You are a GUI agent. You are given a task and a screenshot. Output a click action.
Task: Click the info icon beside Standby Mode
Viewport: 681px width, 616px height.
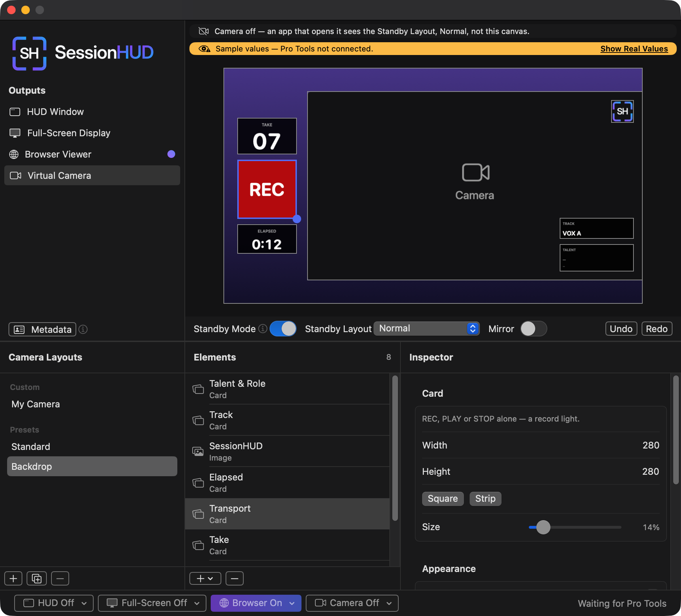coord(262,329)
